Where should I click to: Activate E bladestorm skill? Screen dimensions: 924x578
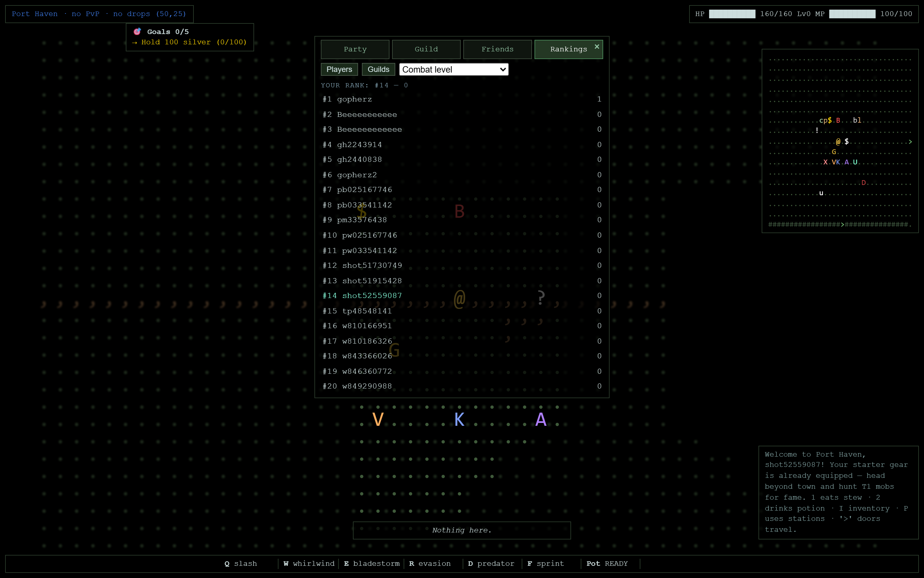pos(372,564)
